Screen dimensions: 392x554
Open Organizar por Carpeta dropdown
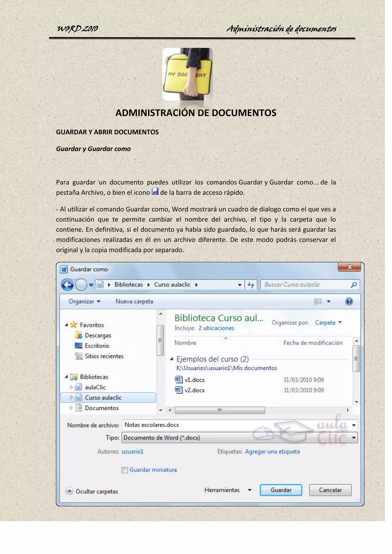point(328,323)
